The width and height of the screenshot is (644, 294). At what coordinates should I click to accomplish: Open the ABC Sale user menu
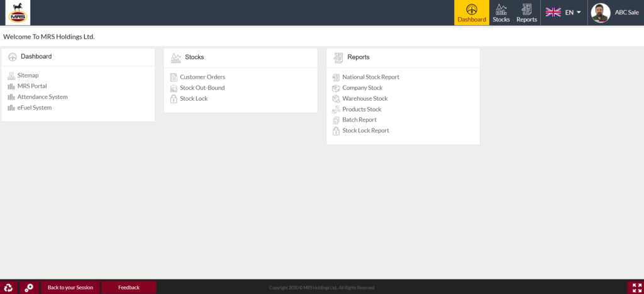[x=626, y=13]
